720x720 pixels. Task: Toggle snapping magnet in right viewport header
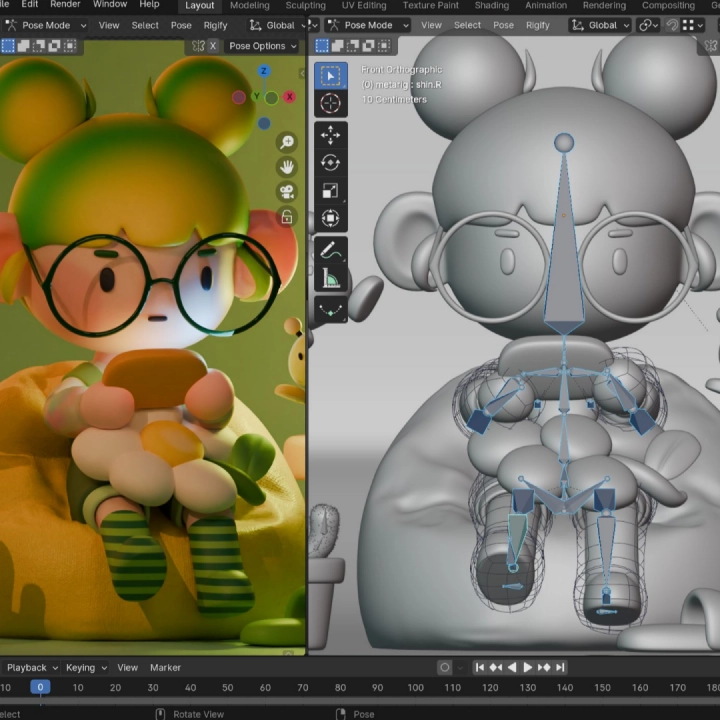(672, 25)
